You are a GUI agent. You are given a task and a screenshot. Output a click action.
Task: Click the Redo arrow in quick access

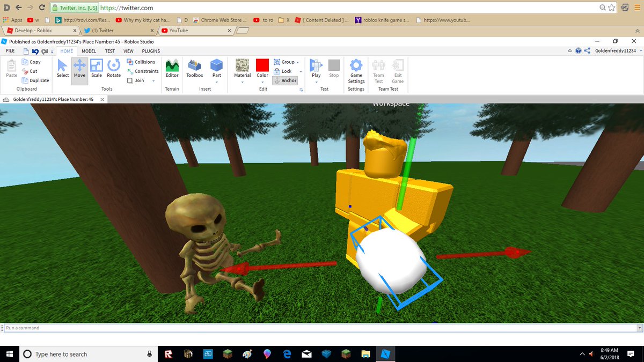click(x=45, y=51)
